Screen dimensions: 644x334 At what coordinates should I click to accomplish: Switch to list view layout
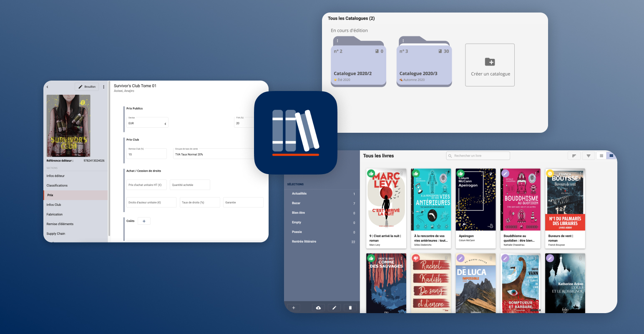pyautogui.click(x=601, y=156)
